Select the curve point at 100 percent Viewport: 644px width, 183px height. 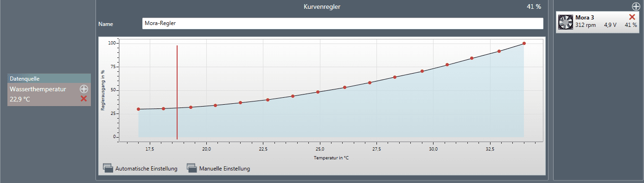(x=524, y=43)
